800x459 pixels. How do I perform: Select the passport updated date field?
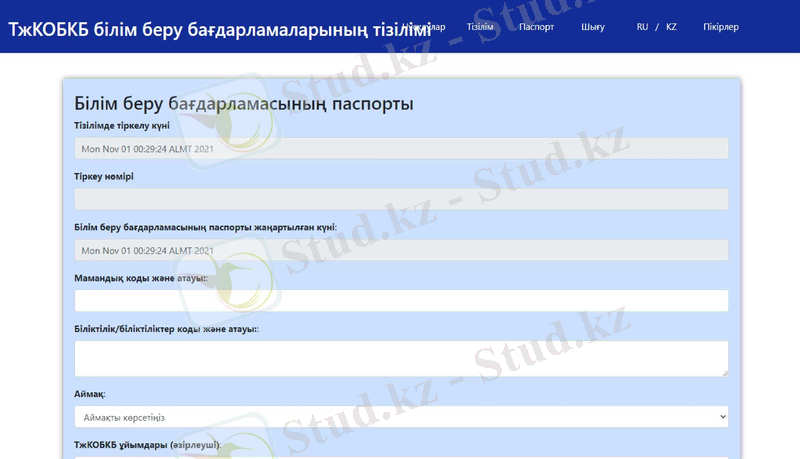pyautogui.click(x=401, y=250)
